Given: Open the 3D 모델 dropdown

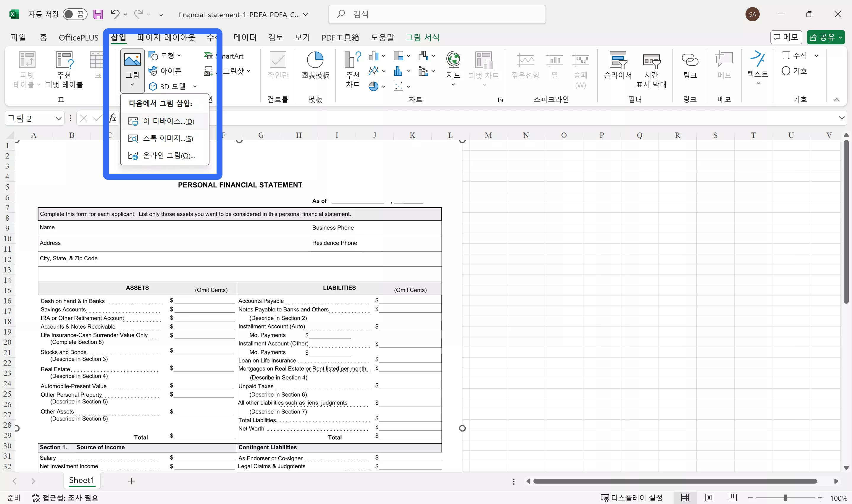Looking at the screenshot, I should [x=195, y=87].
